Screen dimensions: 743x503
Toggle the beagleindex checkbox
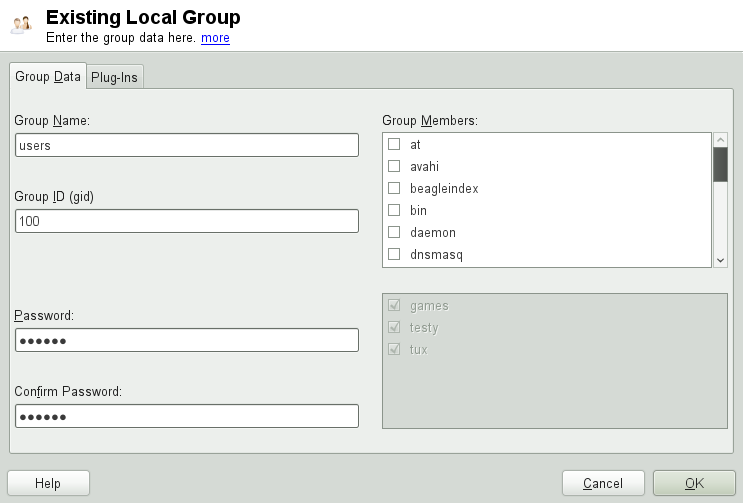click(394, 188)
